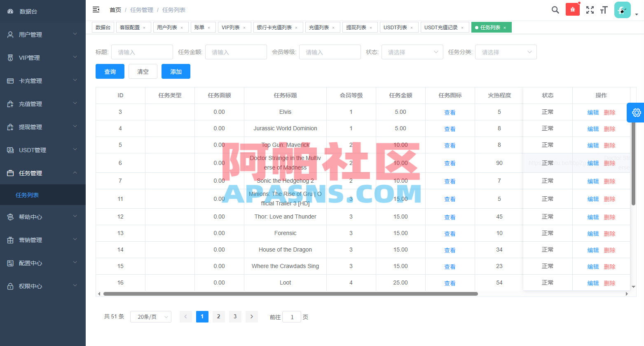The image size is (644, 346).
Task: Close the active 任务列表 tab
Action: click(x=505, y=28)
